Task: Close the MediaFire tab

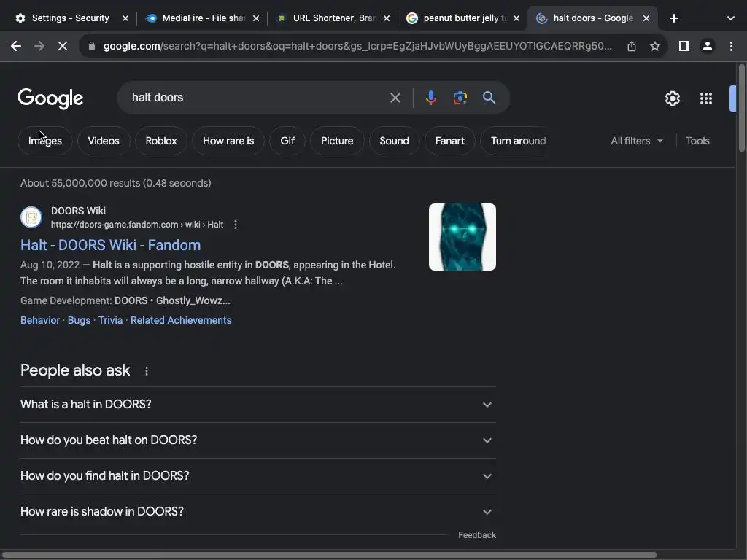Action: pyautogui.click(x=256, y=18)
